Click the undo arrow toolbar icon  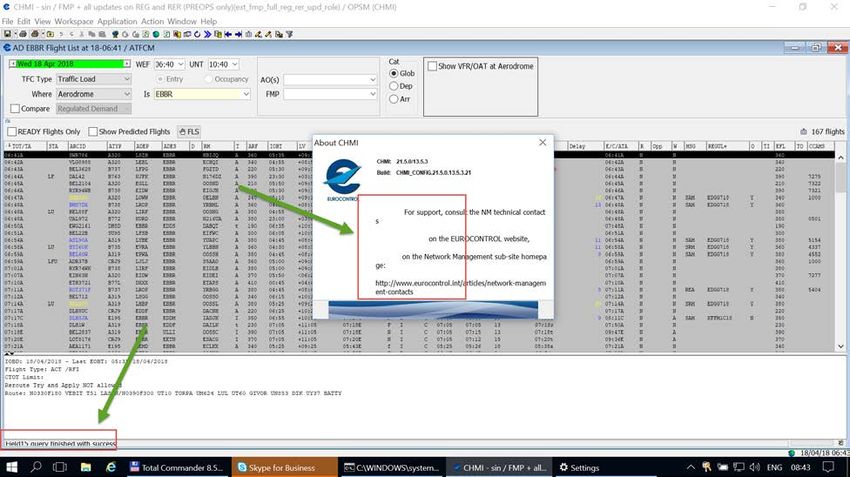pyautogui.click(x=61, y=34)
